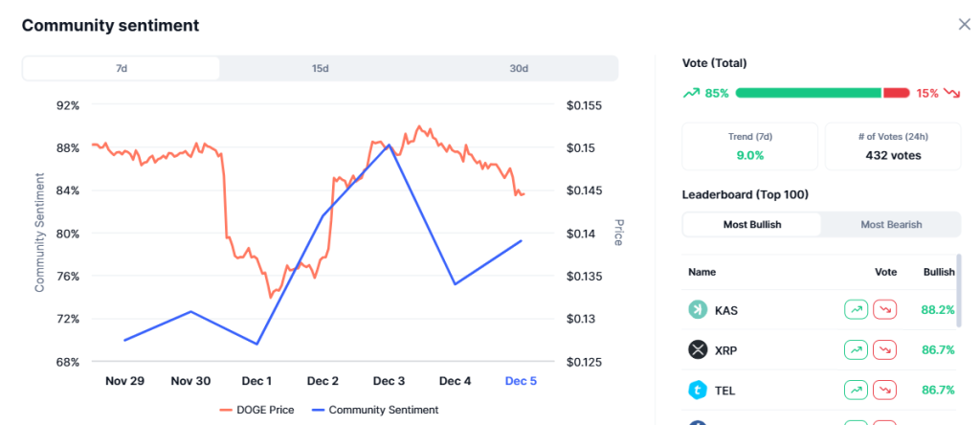Select the Most Bearish leaderboard tab
Image resolution: width=980 pixels, height=425 pixels.
[891, 225]
